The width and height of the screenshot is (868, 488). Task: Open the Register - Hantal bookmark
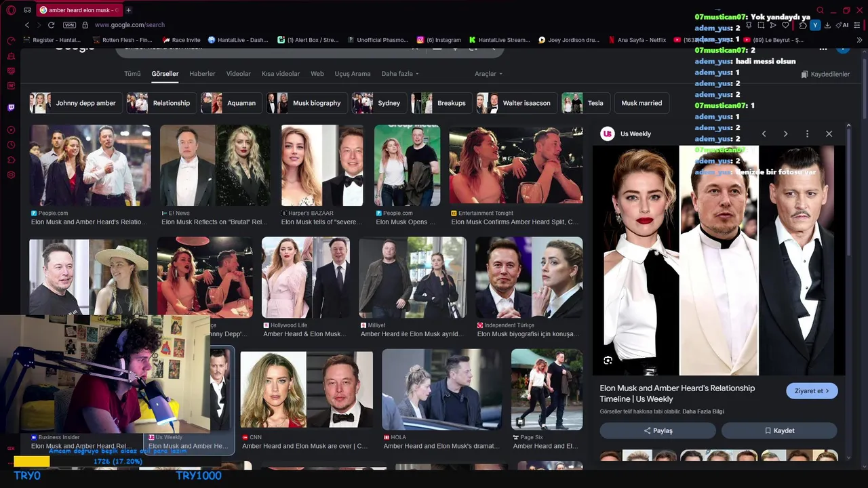(52, 40)
